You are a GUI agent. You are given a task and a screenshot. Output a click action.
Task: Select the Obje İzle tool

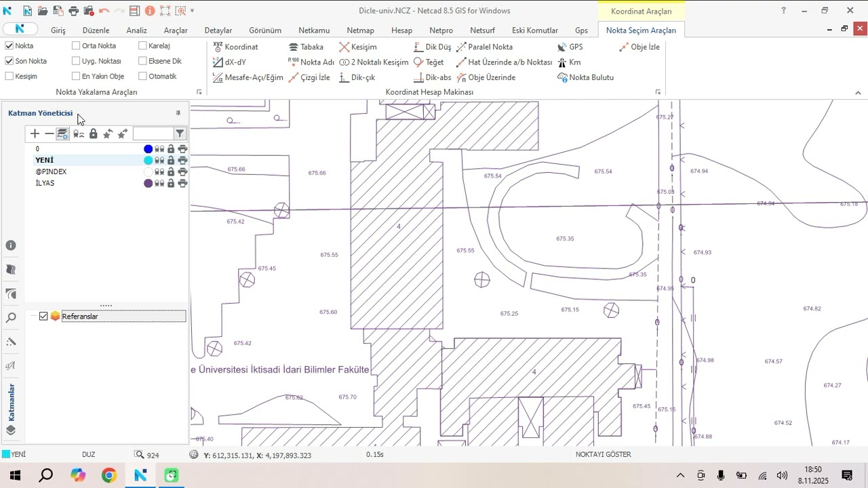639,47
